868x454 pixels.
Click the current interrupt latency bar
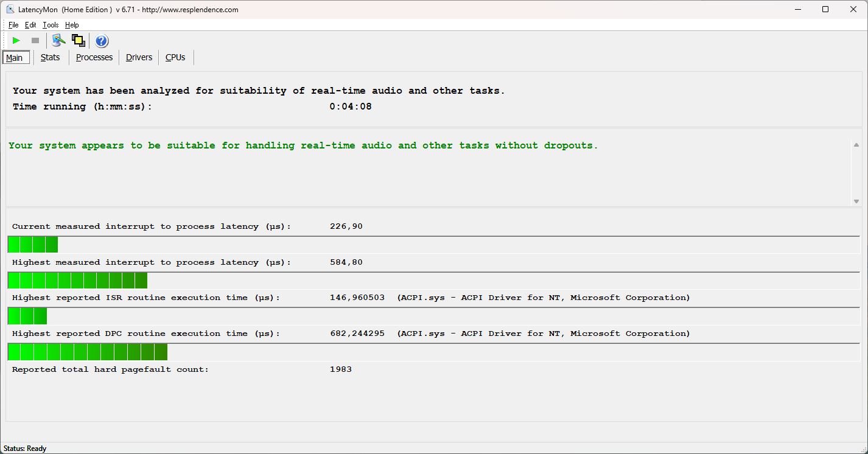(433, 245)
